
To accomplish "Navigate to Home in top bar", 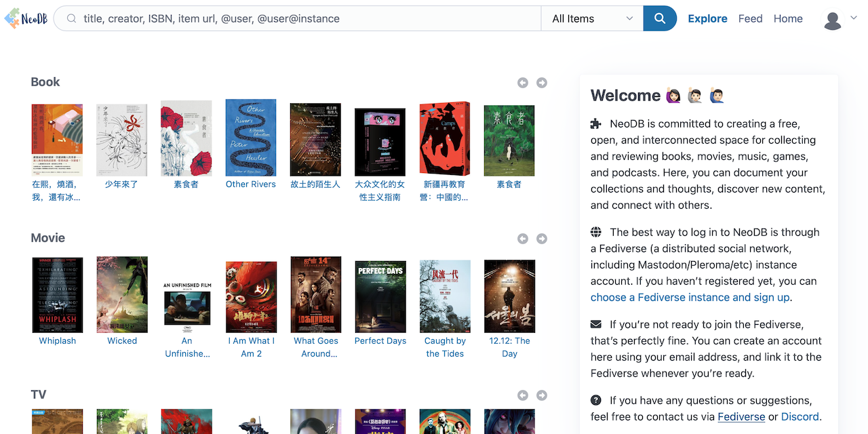I will (x=788, y=19).
